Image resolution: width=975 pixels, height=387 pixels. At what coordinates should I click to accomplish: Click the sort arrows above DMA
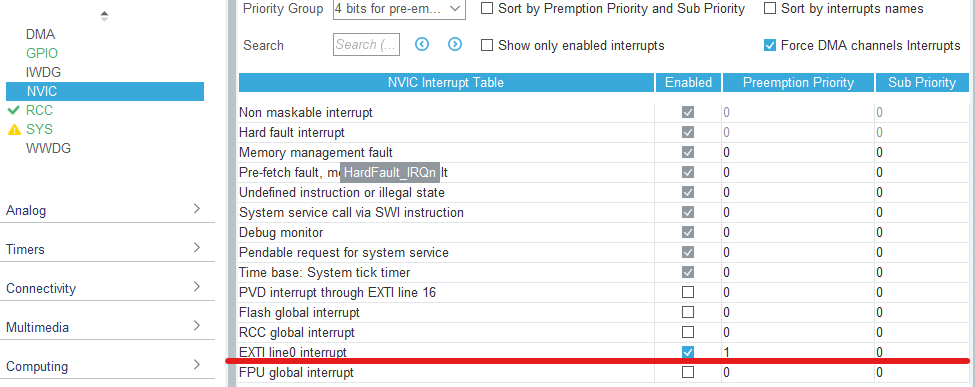click(x=104, y=16)
